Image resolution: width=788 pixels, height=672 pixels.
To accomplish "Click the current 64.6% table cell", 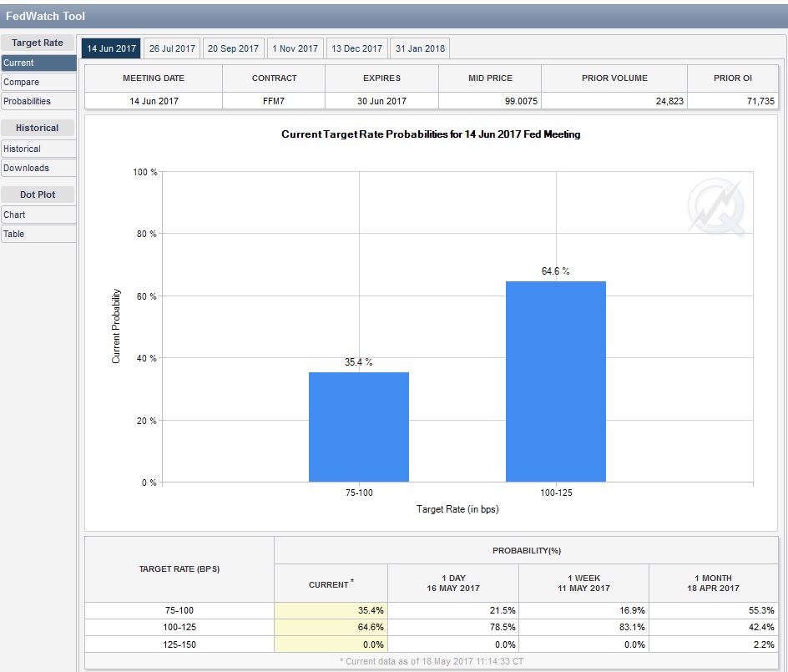I will (331, 627).
